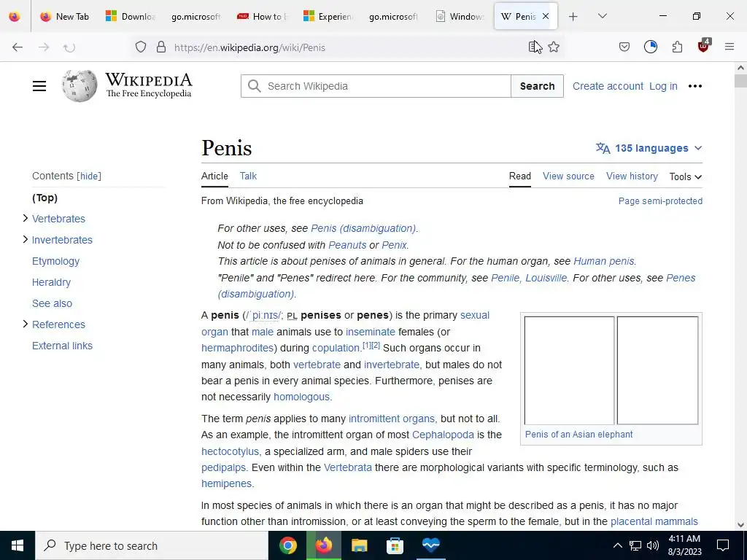Select the View source tab
747x560 pixels.
(568, 176)
